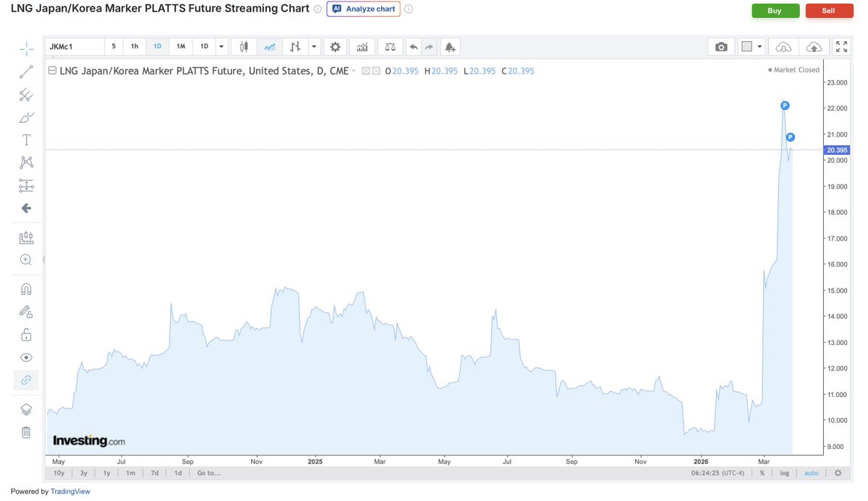
Task: Switch to candlestick chart style
Action: 244,46
